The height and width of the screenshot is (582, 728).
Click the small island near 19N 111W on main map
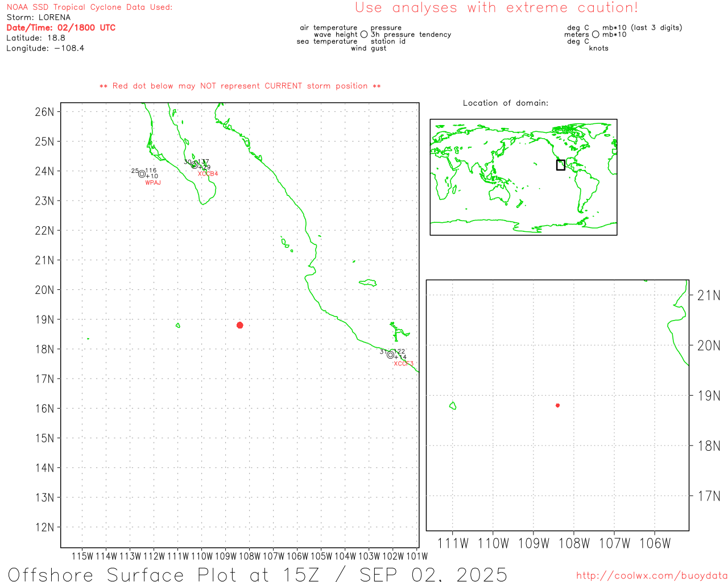pyautogui.click(x=178, y=326)
